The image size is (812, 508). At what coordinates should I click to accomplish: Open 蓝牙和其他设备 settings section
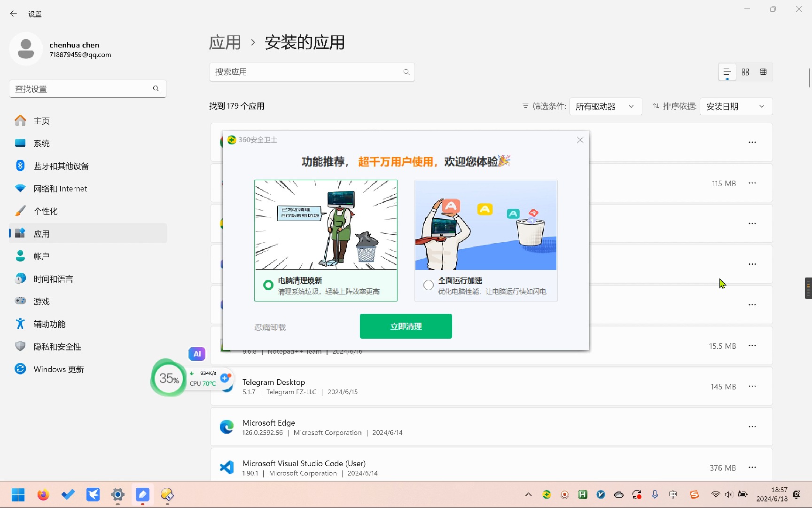[88, 166]
